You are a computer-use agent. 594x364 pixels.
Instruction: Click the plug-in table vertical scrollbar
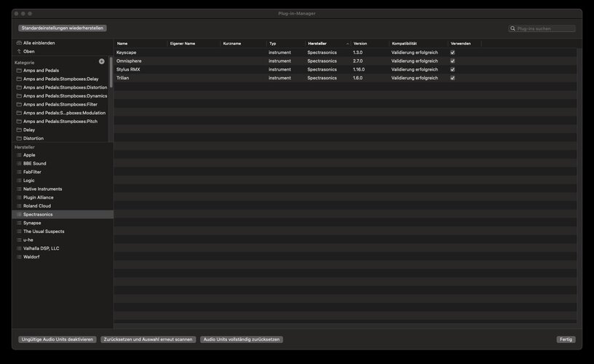coord(579,186)
